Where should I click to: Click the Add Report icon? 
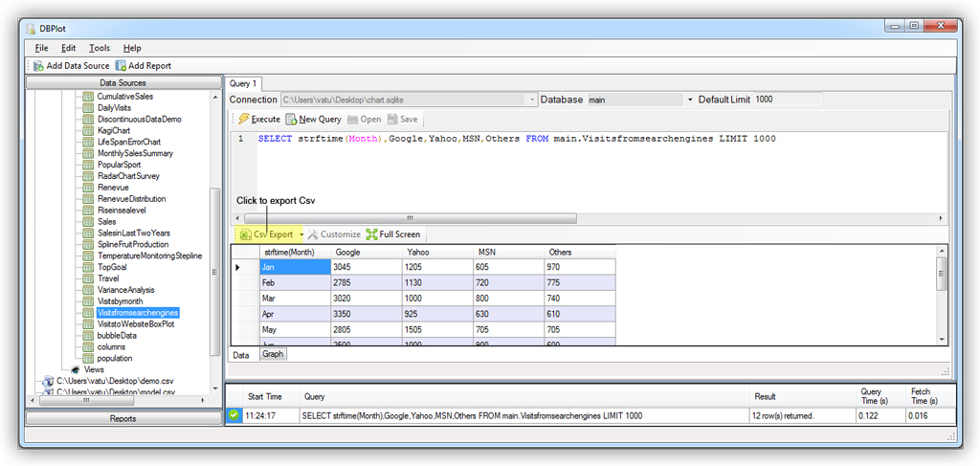click(122, 66)
